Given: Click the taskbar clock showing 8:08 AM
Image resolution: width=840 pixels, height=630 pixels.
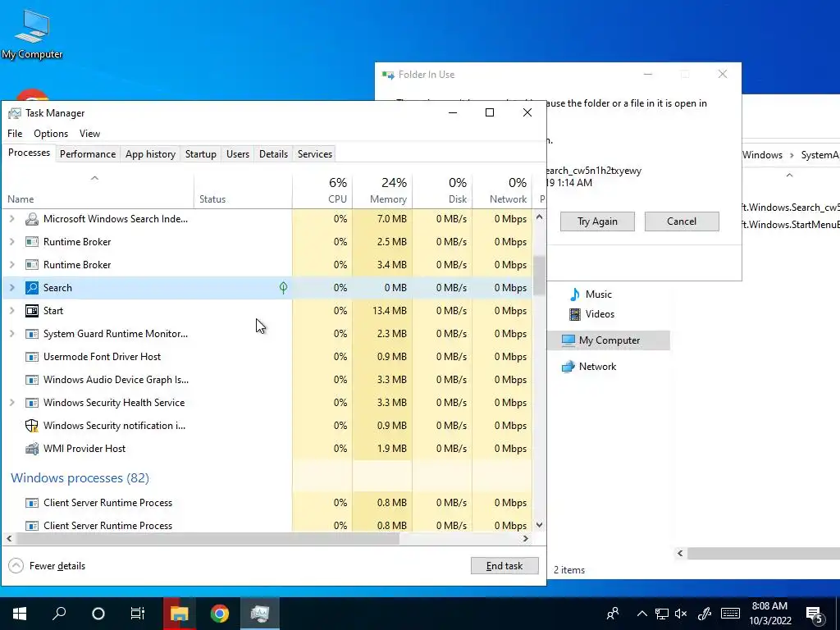Looking at the screenshot, I should click(769, 614).
